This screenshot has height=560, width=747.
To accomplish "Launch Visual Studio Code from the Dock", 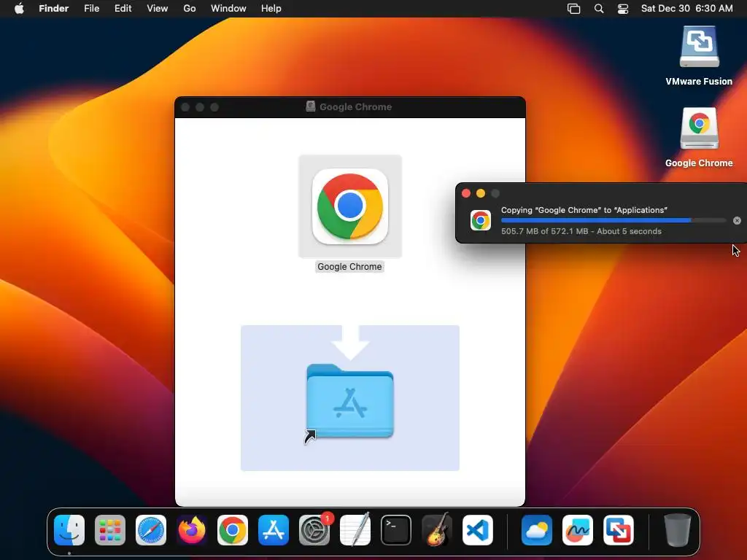I will [x=478, y=530].
